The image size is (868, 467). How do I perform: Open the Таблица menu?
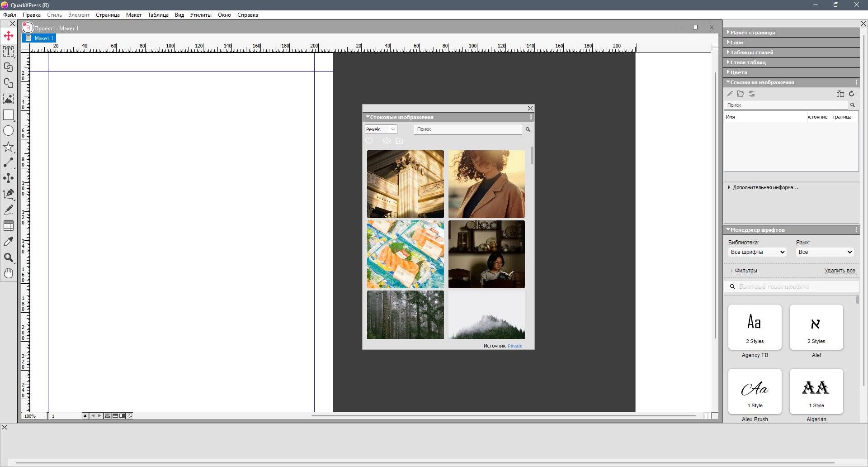pyautogui.click(x=158, y=15)
